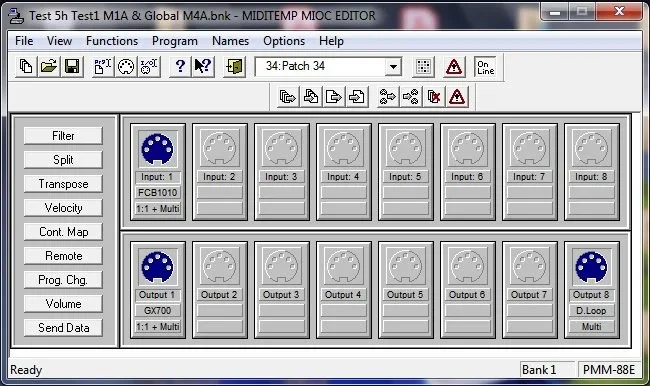
Task: Toggle Input 8 MIDI connector
Action: point(592,149)
